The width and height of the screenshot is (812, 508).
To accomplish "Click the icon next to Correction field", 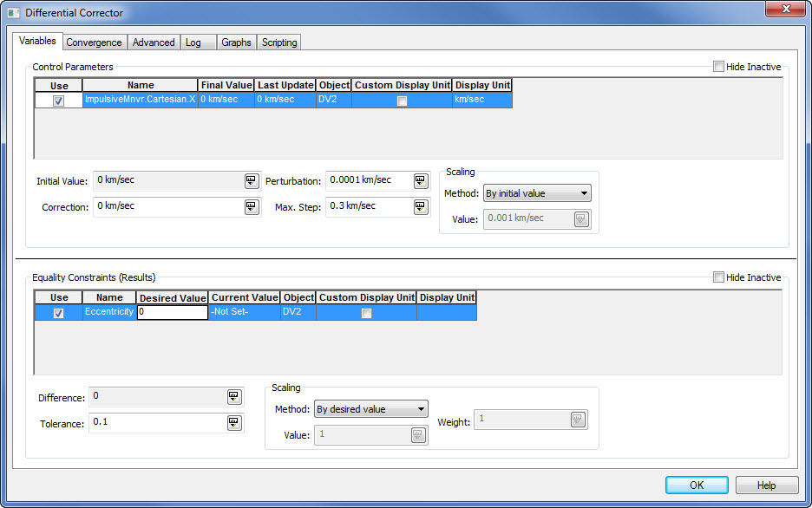I will pyautogui.click(x=251, y=206).
